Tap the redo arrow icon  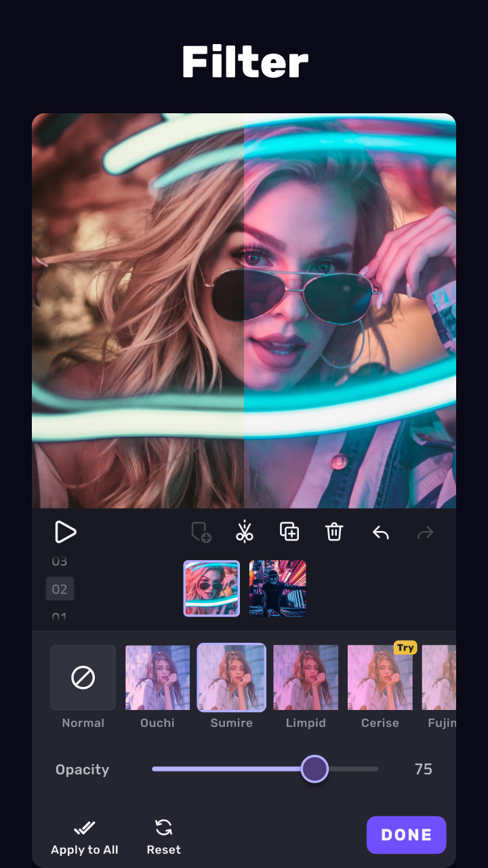click(425, 533)
